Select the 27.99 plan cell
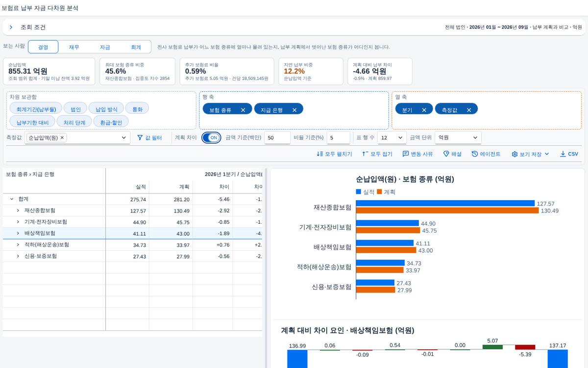This screenshot has height=368, width=588. [171, 256]
